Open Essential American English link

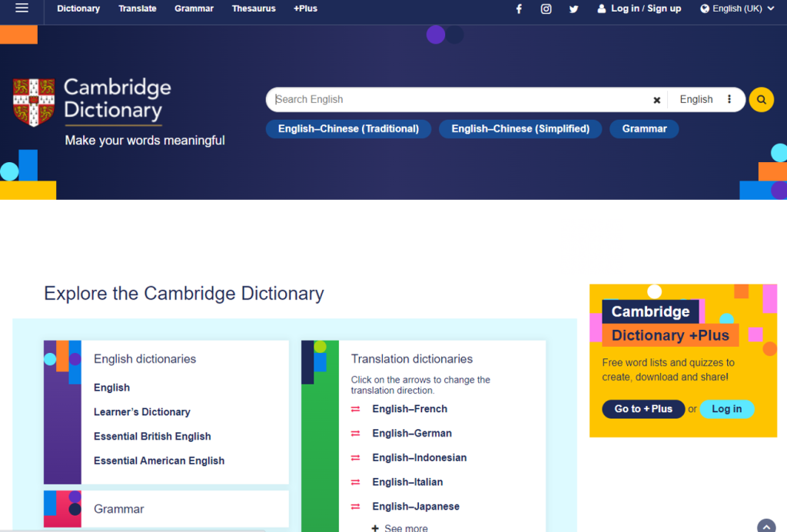click(x=159, y=461)
